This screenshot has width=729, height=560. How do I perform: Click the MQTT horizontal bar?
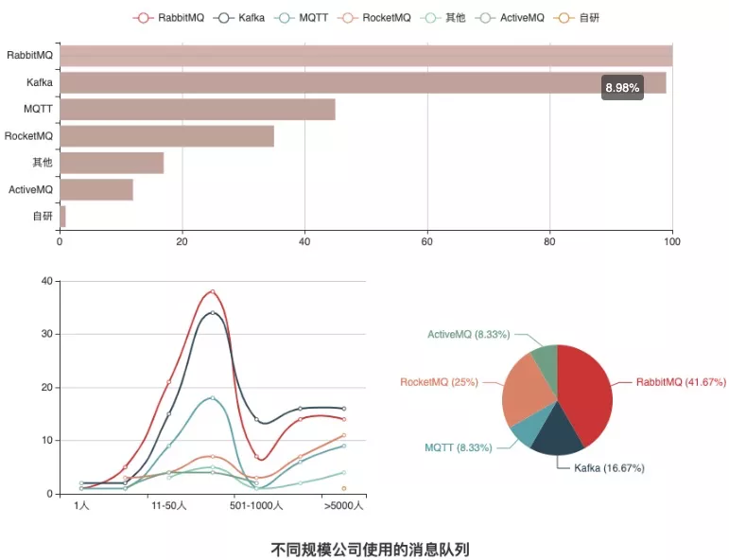198,110
